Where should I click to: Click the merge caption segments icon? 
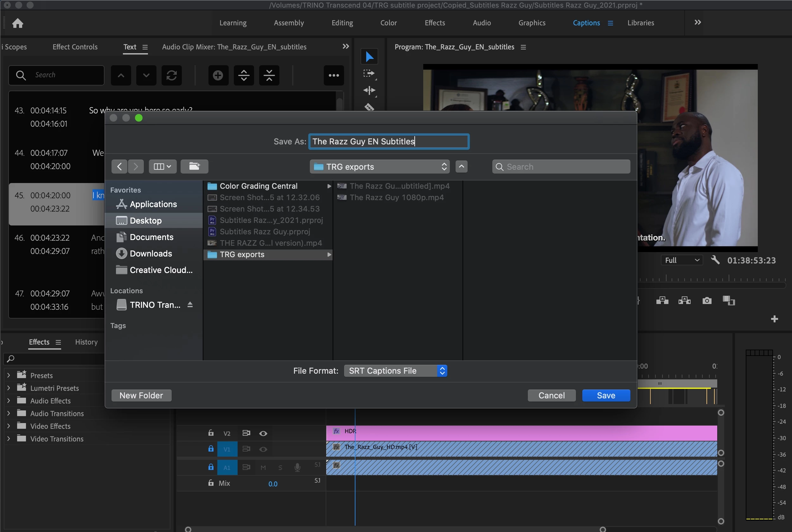[x=269, y=75]
